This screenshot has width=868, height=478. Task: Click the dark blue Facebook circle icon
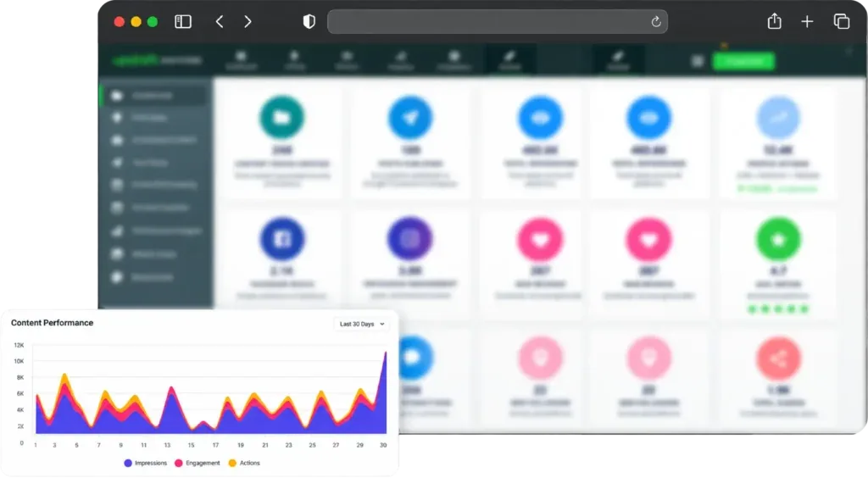[281, 239]
